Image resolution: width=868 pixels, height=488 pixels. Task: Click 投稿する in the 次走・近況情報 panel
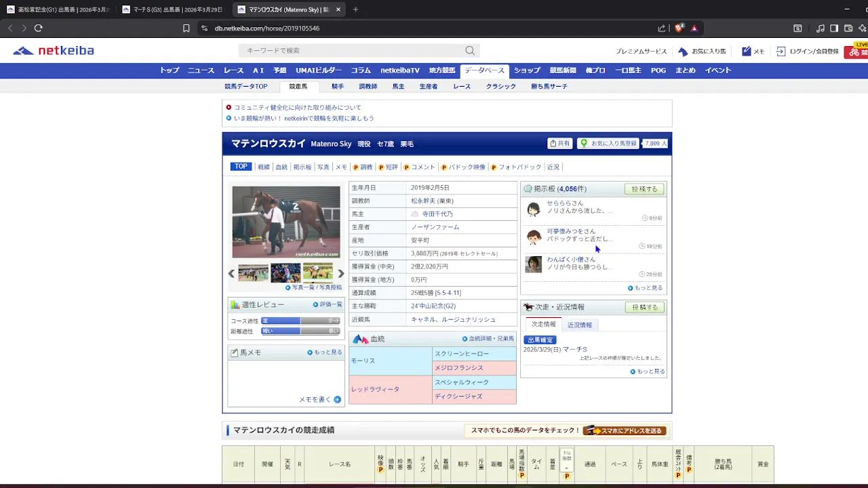click(644, 308)
